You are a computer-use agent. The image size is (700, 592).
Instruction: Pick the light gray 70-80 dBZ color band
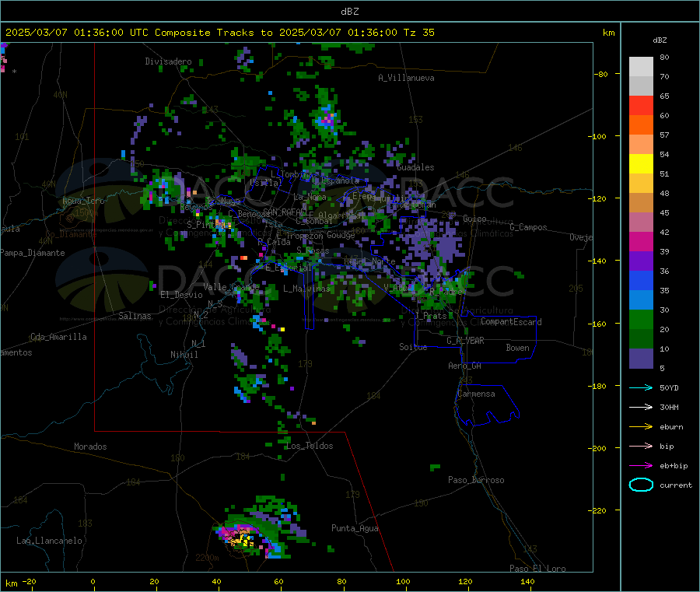click(x=641, y=67)
